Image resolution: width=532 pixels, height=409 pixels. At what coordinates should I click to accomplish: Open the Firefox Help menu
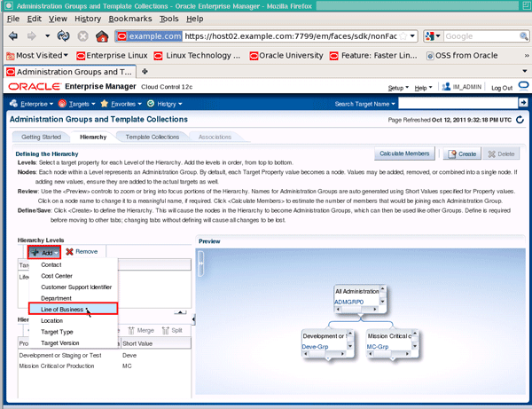pos(195,19)
